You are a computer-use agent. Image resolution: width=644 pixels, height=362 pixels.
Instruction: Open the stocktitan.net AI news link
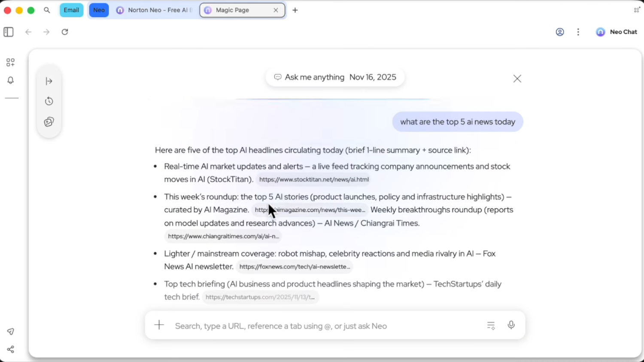pos(314,180)
